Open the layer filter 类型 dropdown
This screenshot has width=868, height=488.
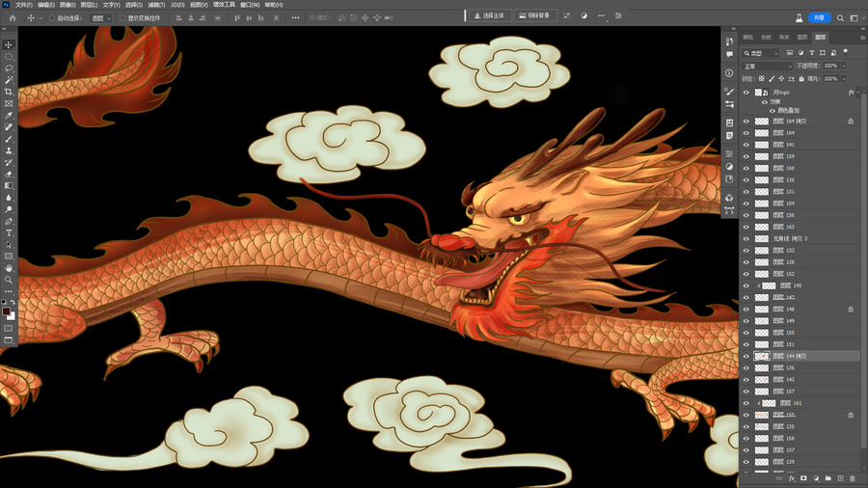tap(761, 53)
